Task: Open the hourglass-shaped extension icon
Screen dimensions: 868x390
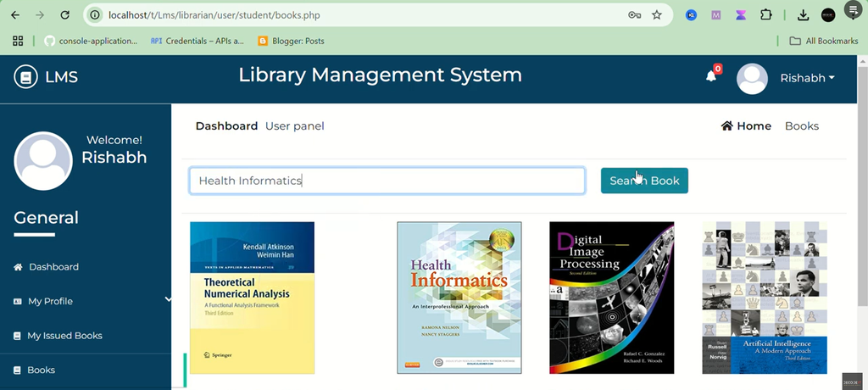Action: pyautogui.click(x=741, y=15)
